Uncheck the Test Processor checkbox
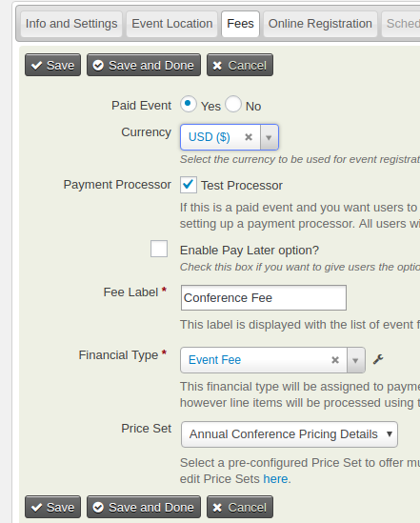 [x=189, y=185]
